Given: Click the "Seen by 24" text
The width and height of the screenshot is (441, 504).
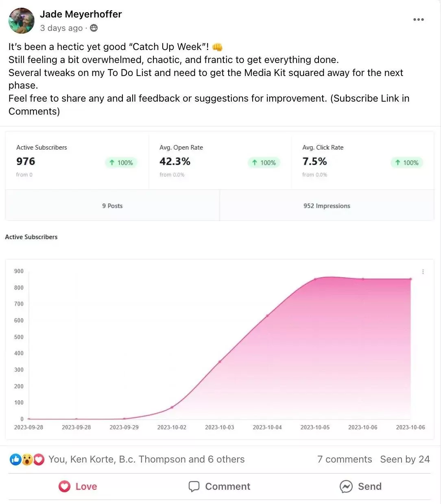Looking at the screenshot, I should [x=405, y=459].
